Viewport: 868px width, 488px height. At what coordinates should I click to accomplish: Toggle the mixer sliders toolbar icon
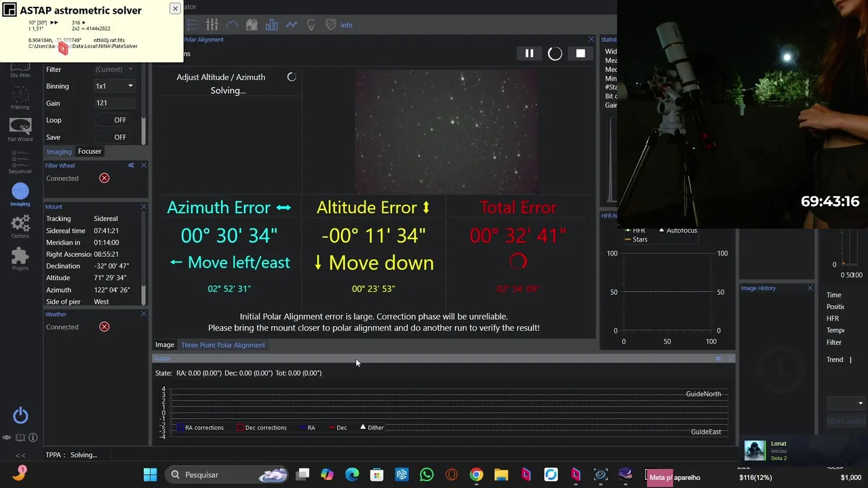[212, 25]
